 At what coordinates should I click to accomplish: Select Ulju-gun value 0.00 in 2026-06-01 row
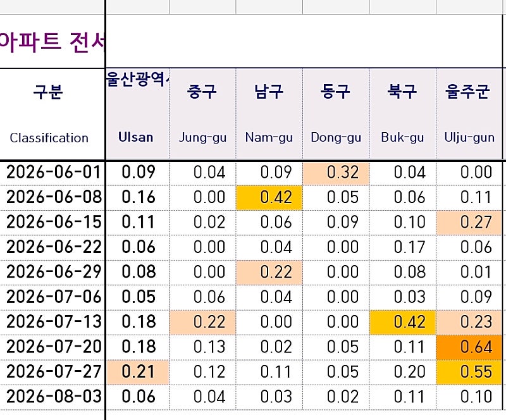(x=469, y=173)
